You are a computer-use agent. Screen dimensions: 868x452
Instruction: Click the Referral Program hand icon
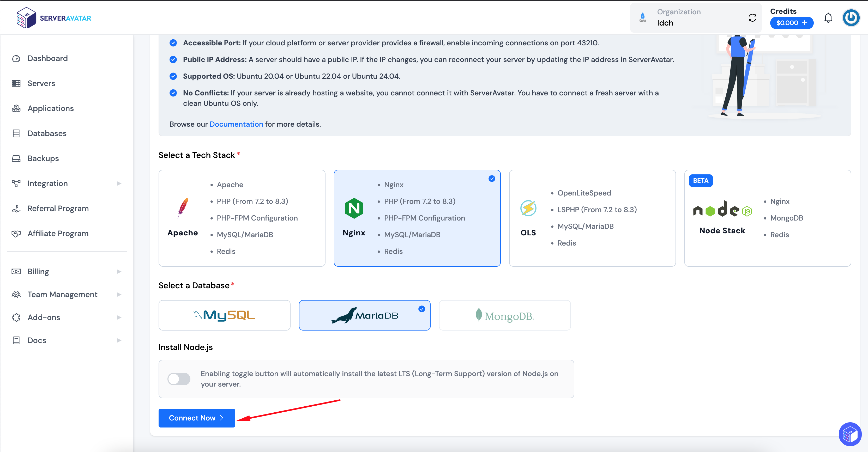pyautogui.click(x=16, y=209)
